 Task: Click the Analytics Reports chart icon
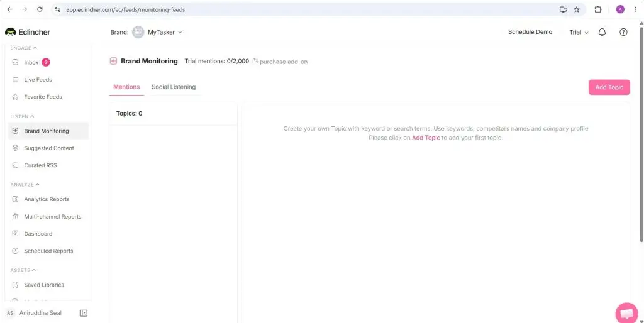tap(15, 199)
